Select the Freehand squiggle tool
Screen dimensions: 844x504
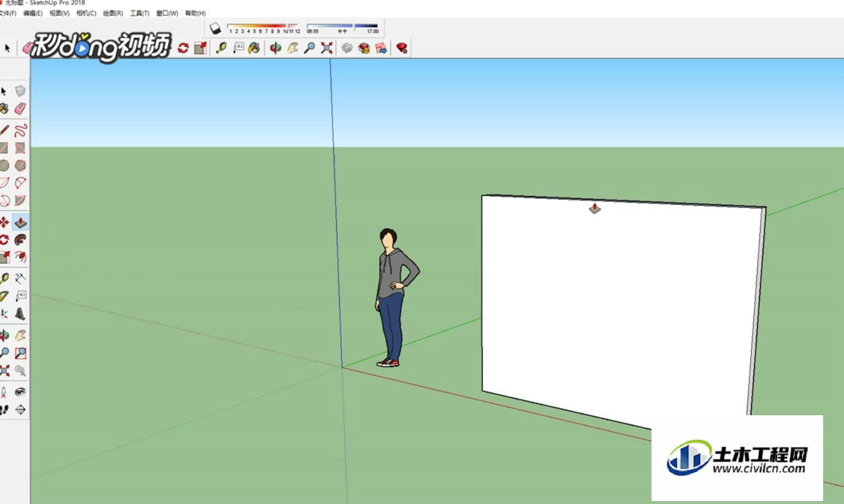20,130
